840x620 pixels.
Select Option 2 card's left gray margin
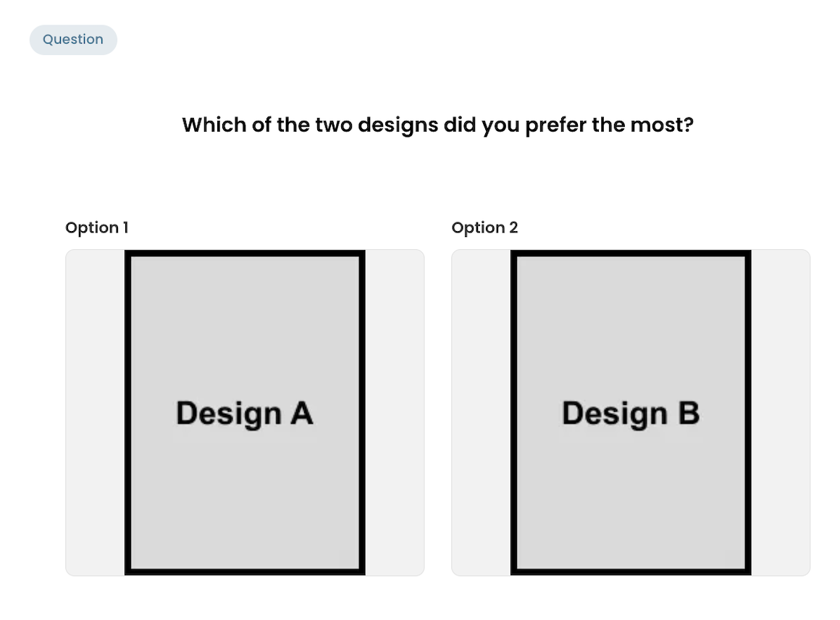coord(481,413)
